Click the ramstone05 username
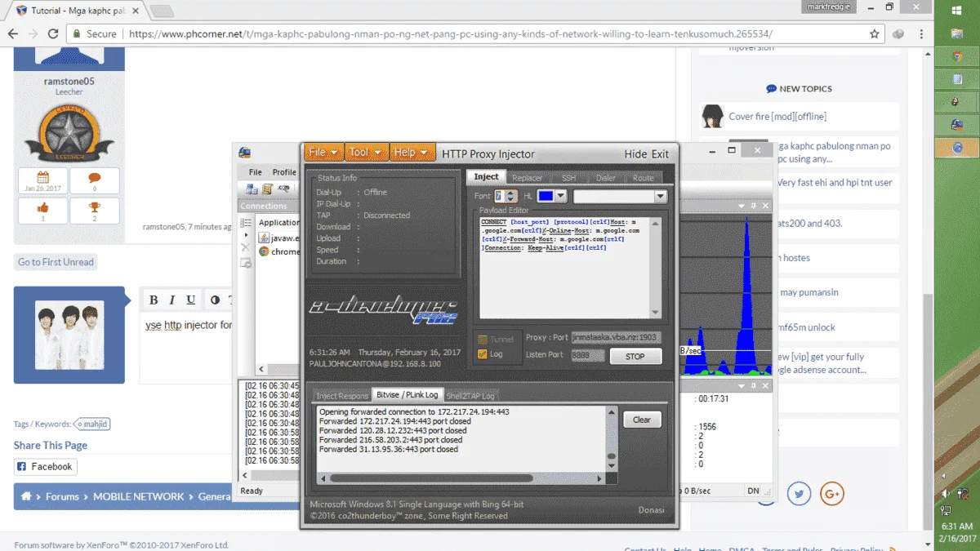The image size is (980, 551). (69, 81)
